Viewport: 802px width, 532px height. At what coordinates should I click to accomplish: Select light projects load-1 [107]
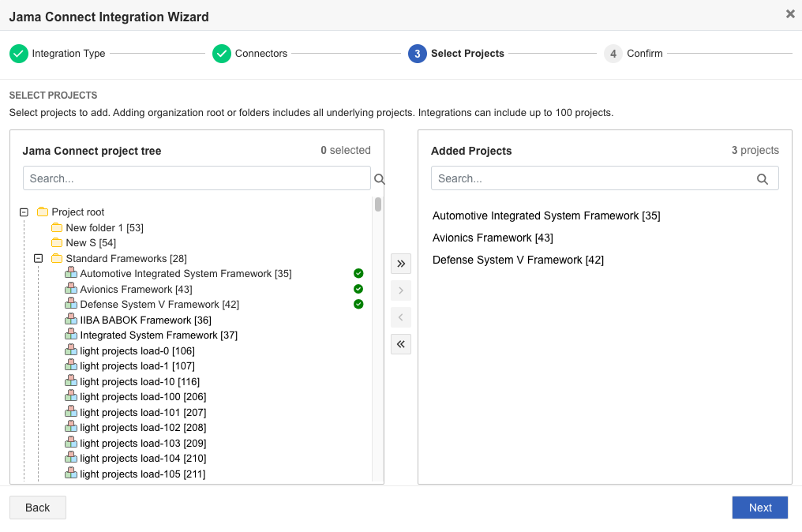click(137, 366)
